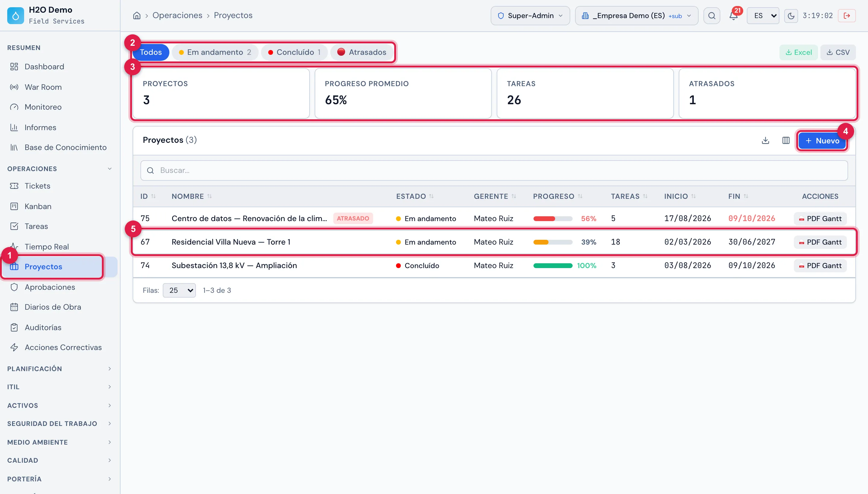Go to Monitoreo page
The height and width of the screenshot is (494, 868).
(x=43, y=107)
